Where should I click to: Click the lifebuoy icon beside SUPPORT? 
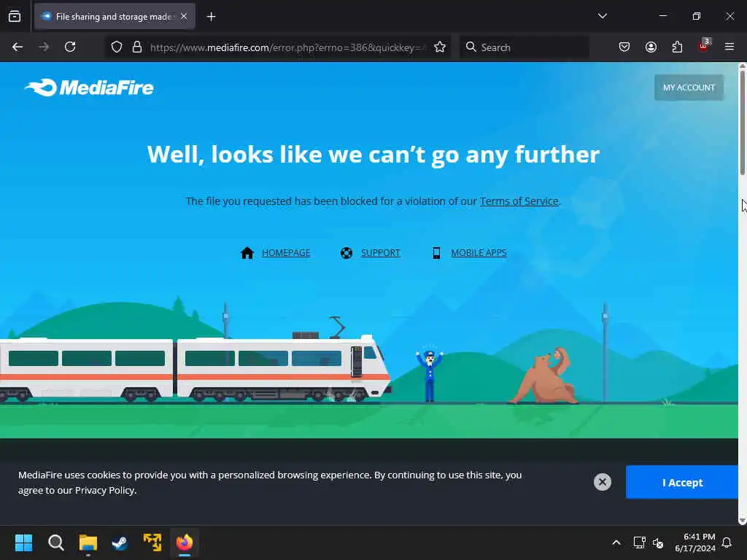click(x=347, y=253)
